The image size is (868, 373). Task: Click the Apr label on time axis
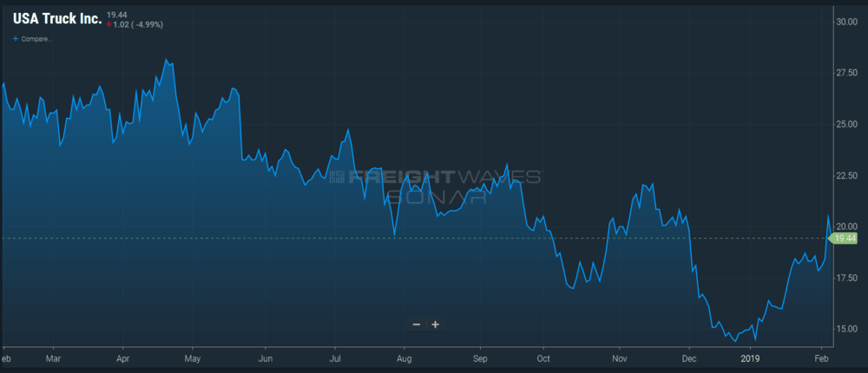coord(123,358)
